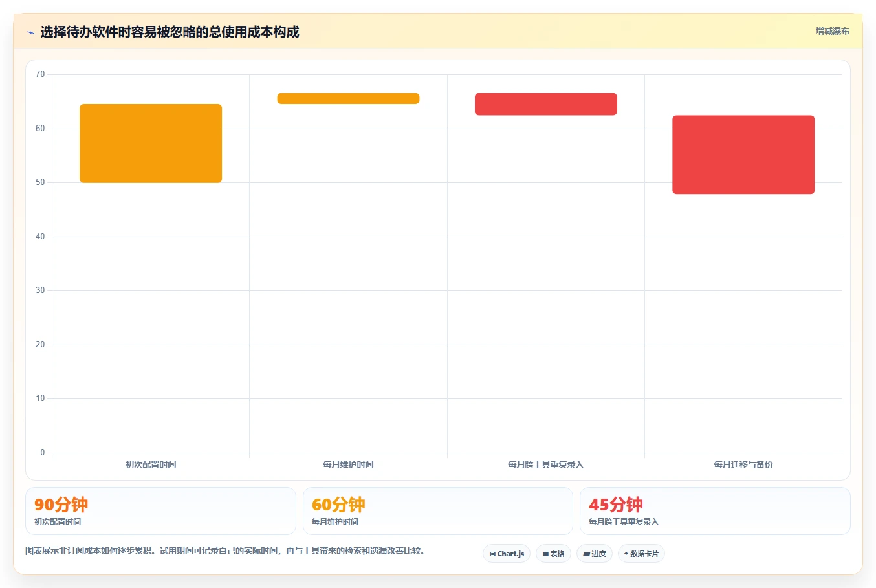Click the red 每月跨工具重复录入 bar

click(x=546, y=104)
